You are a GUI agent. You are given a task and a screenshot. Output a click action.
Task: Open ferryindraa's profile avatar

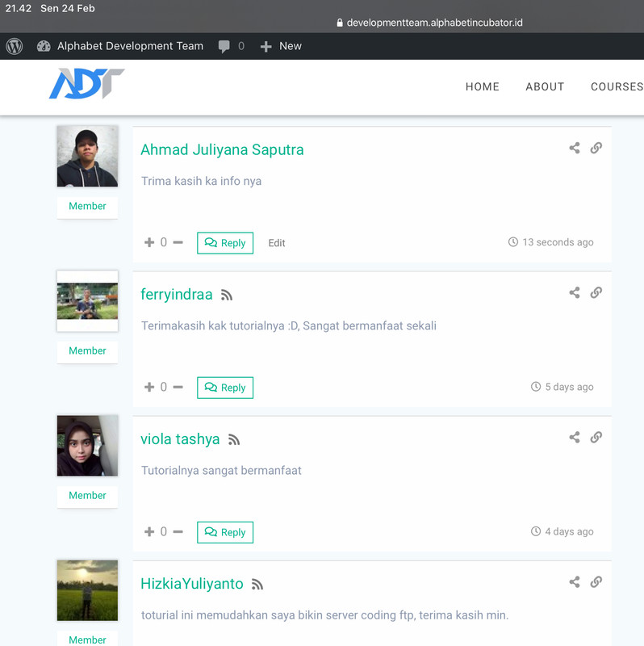87,301
